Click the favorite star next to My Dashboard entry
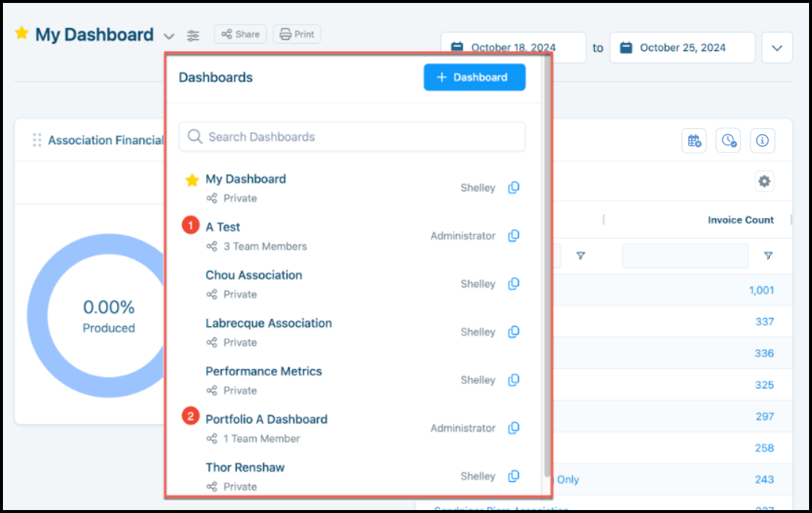 coord(192,180)
